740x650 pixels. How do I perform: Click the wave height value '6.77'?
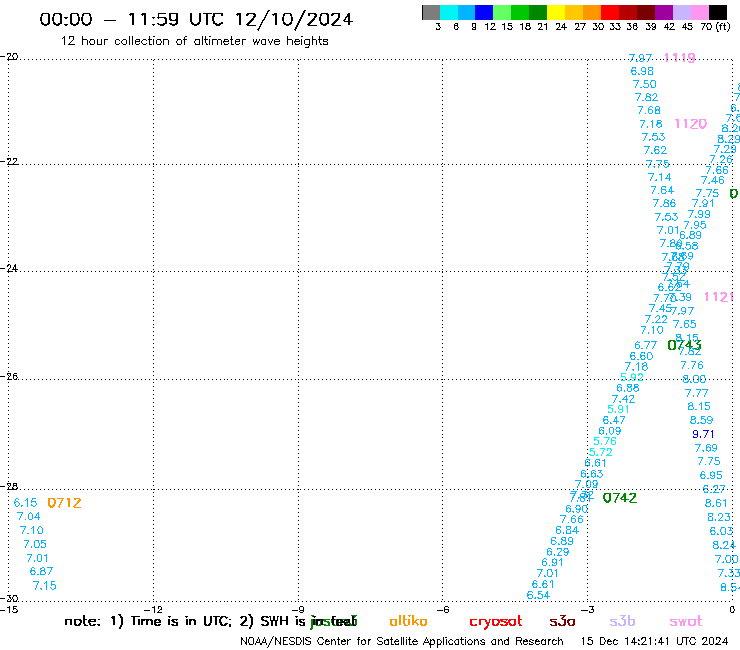coord(646,346)
